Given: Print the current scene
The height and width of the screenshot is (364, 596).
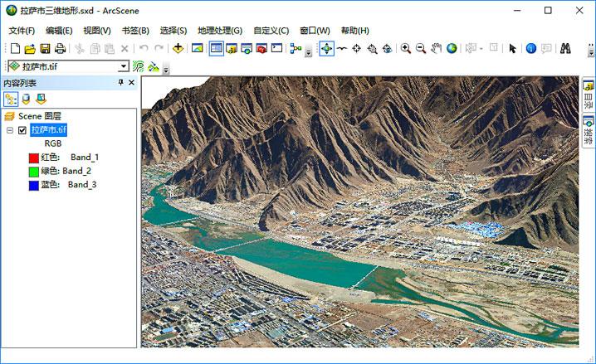Looking at the screenshot, I should point(60,49).
